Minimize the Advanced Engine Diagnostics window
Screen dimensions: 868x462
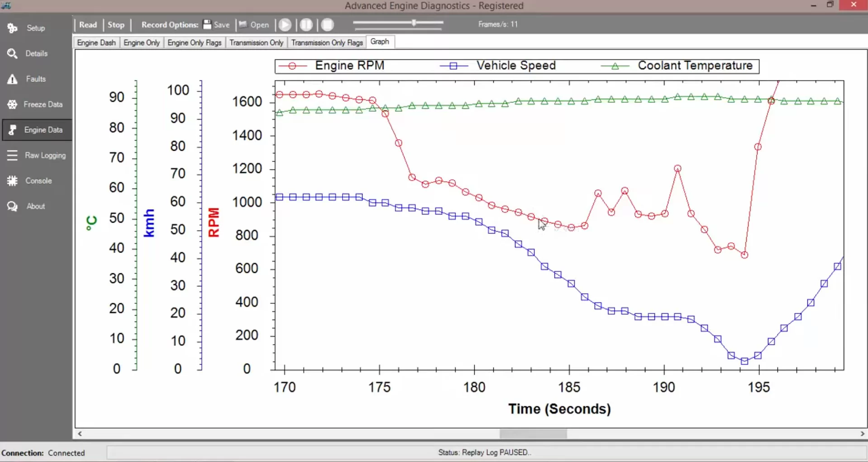[x=813, y=5]
